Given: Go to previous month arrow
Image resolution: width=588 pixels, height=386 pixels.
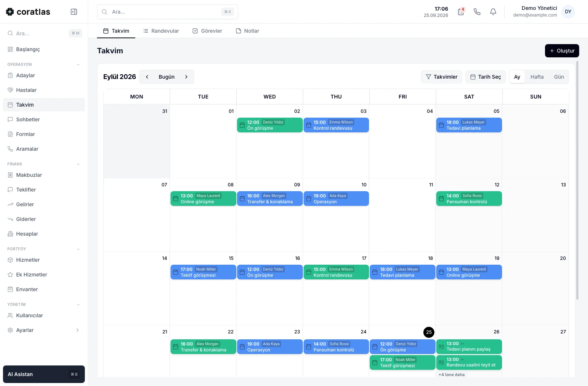Looking at the screenshot, I should pyautogui.click(x=147, y=77).
